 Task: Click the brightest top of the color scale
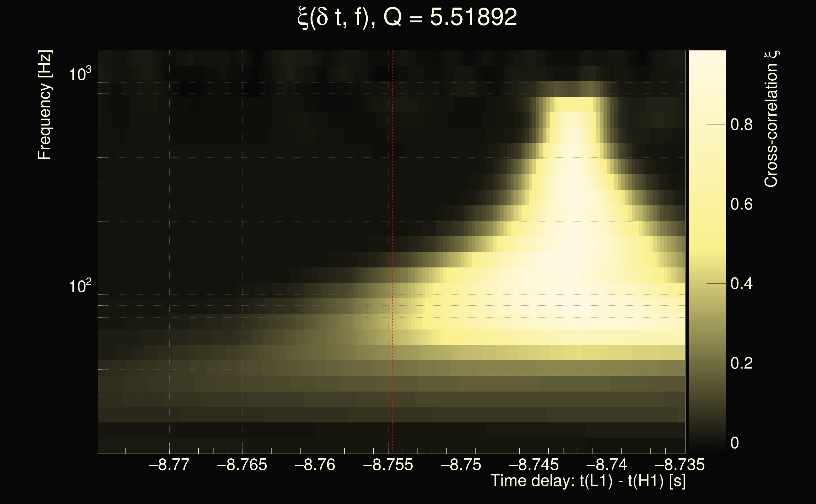[x=707, y=55]
